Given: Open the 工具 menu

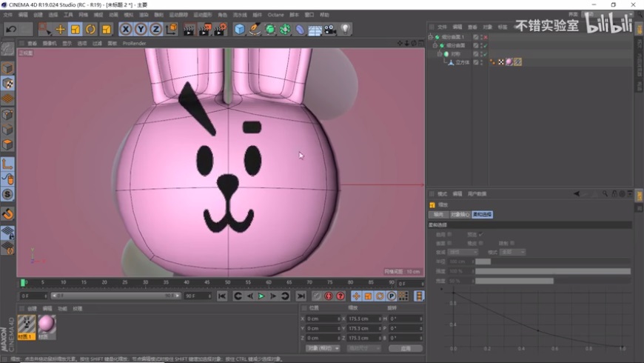Looking at the screenshot, I should click(x=68, y=15).
